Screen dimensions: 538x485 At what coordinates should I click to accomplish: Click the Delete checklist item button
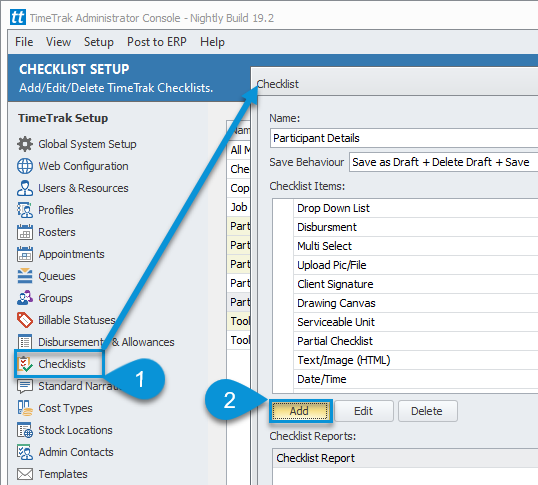pos(427,411)
